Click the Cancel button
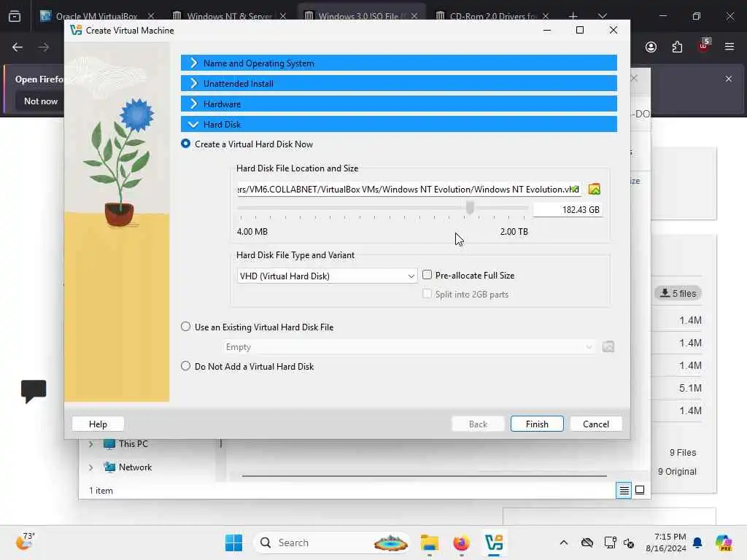This screenshot has width=747, height=560. point(595,424)
